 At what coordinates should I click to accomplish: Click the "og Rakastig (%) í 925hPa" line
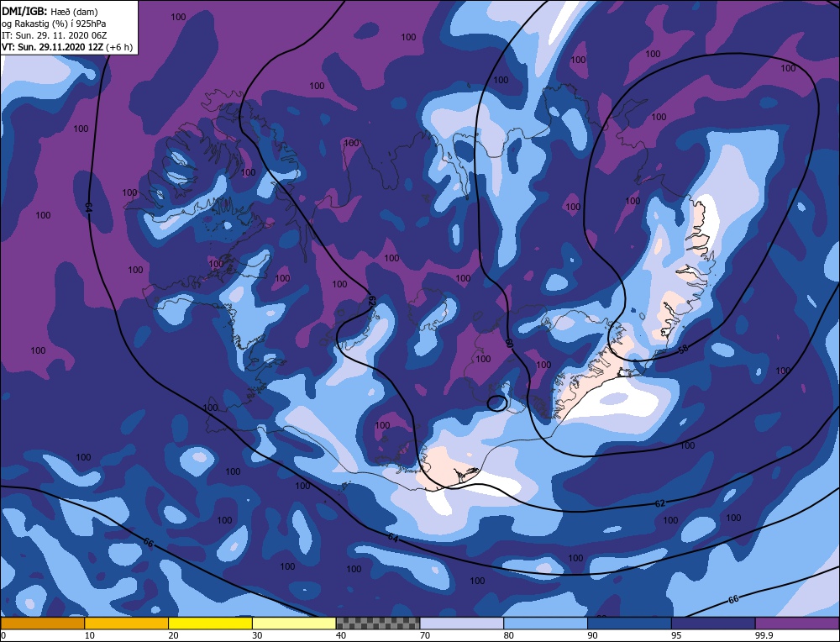pyautogui.click(x=54, y=24)
